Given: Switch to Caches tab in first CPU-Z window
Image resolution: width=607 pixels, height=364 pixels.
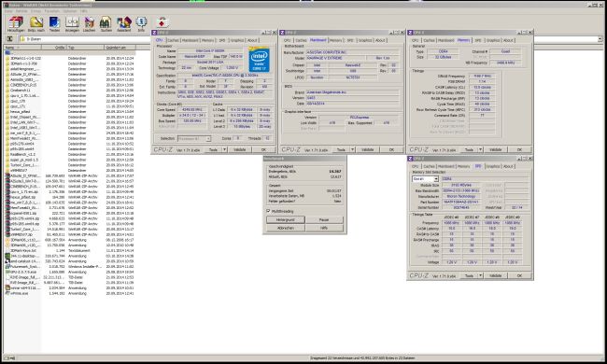Looking at the screenshot, I should pyautogui.click(x=173, y=40).
